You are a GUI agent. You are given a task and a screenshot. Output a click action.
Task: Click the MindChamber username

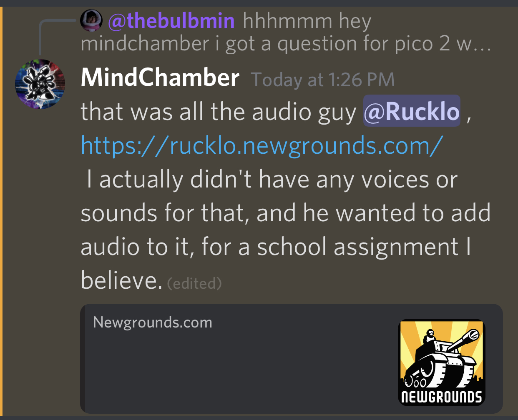(x=160, y=78)
